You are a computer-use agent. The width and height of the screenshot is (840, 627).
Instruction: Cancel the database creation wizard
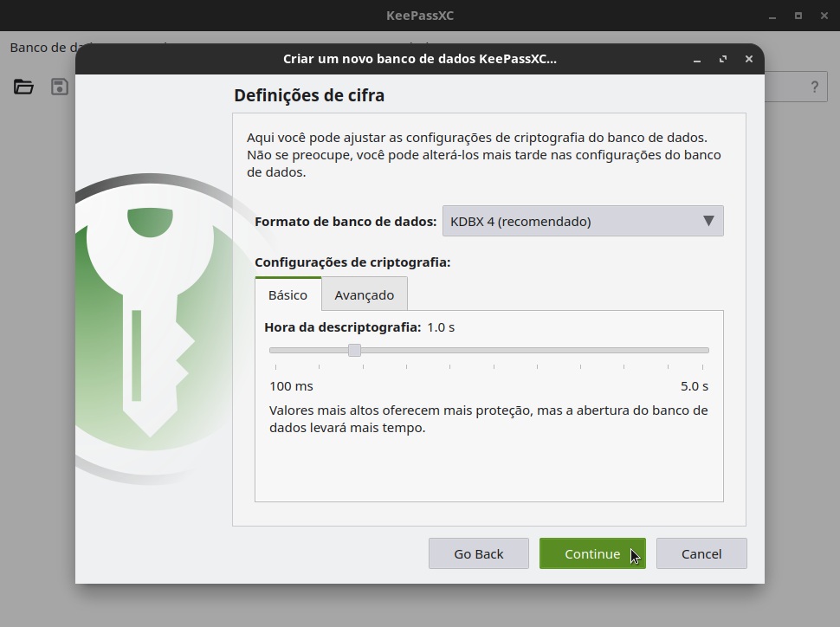point(701,553)
